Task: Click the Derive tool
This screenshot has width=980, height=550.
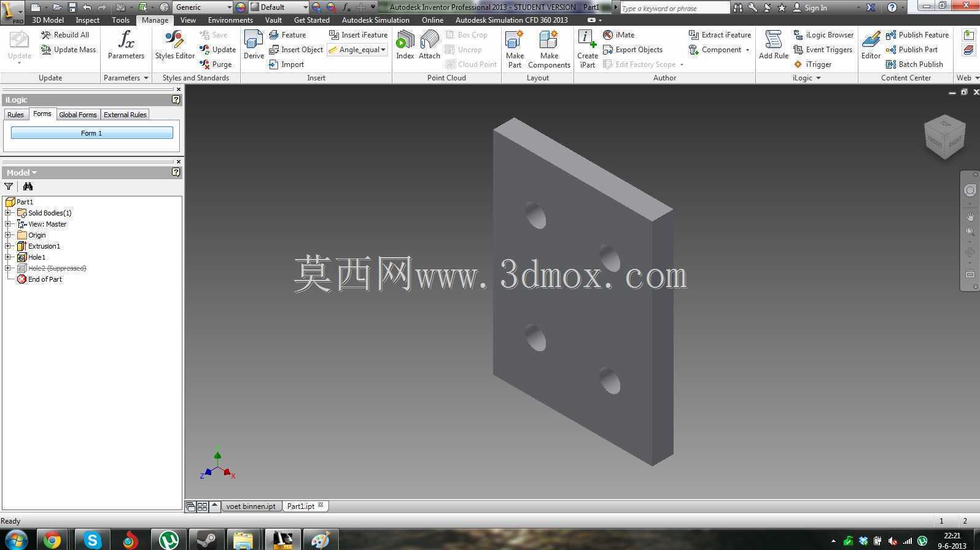Action: click(254, 45)
